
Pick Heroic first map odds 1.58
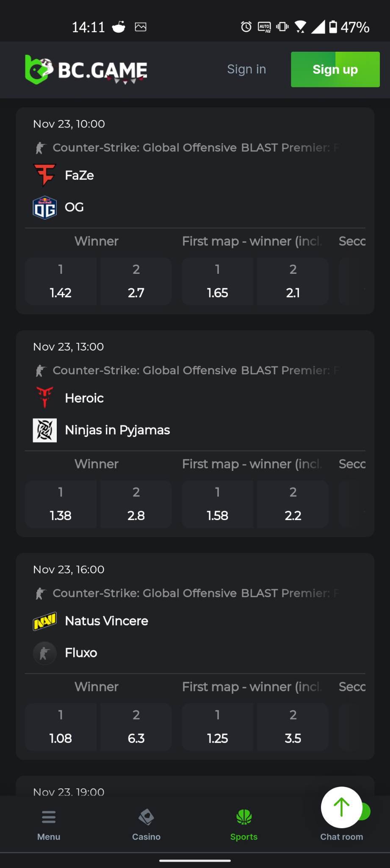[x=217, y=504]
